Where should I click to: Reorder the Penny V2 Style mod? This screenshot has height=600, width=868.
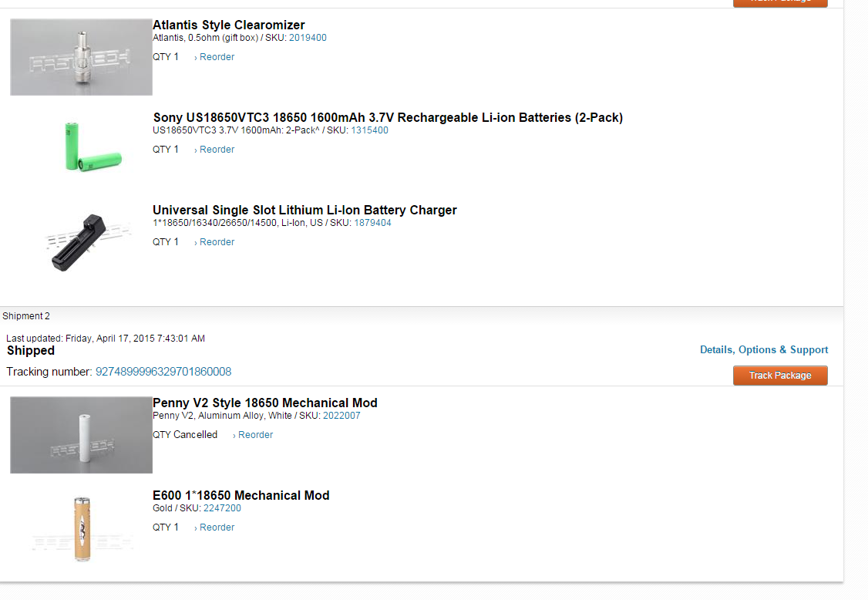[x=254, y=435]
